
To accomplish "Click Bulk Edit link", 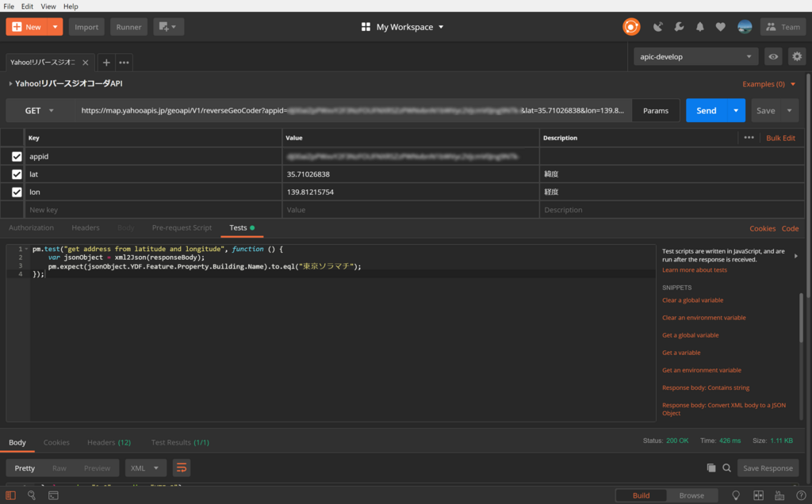I will tap(780, 138).
